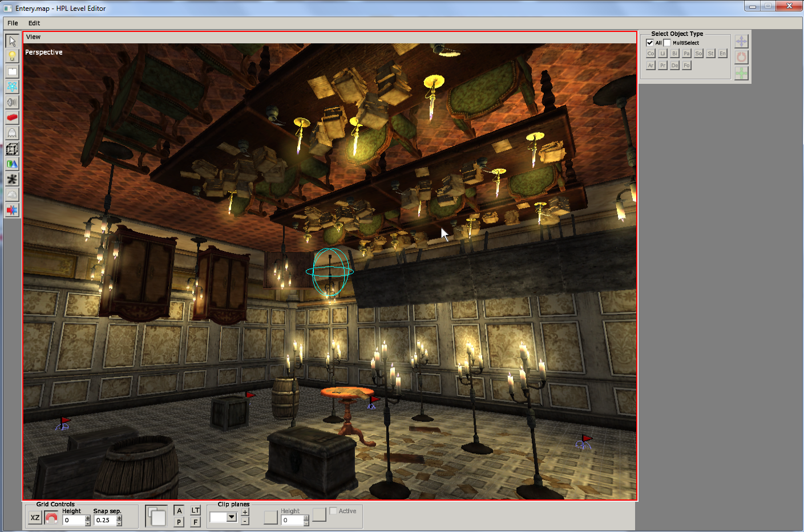Viewport: 804px width, 532px height.
Task: Select the blue particle system tool
Action: 12,87
